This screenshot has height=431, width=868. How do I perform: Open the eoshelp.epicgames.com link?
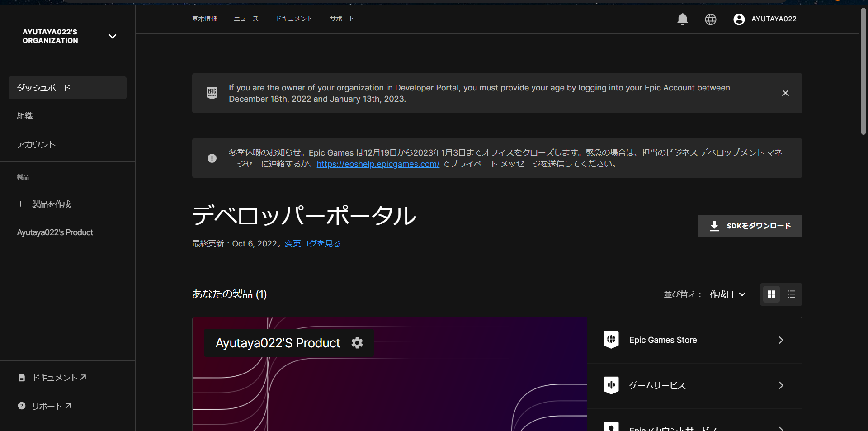coord(378,164)
